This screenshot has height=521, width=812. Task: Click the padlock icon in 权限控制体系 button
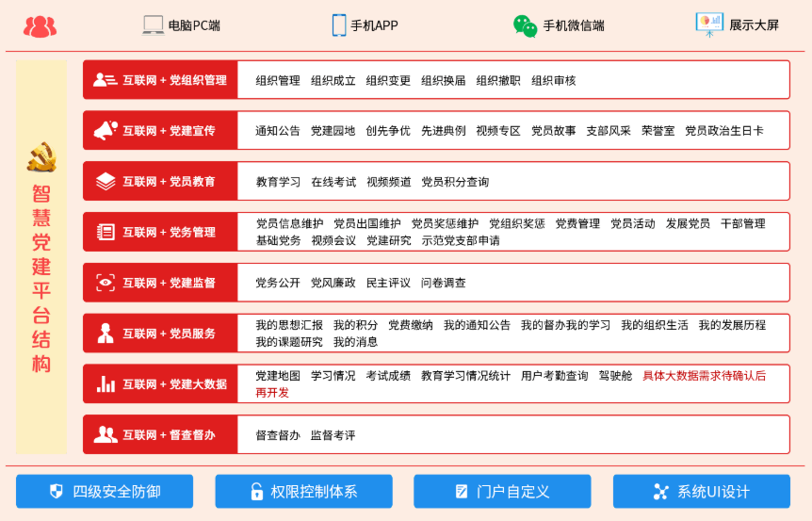pyautogui.click(x=256, y=491)
